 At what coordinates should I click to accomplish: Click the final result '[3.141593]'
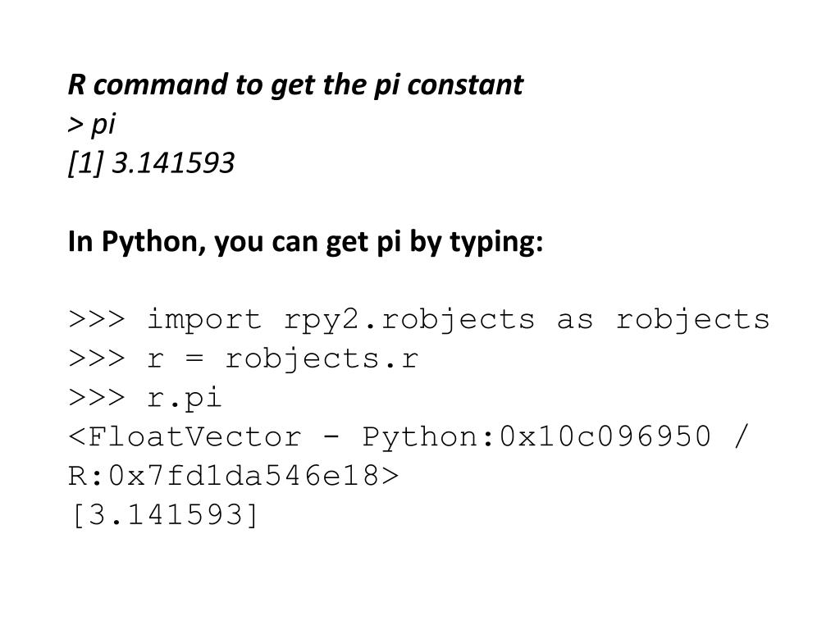(164, 515)
